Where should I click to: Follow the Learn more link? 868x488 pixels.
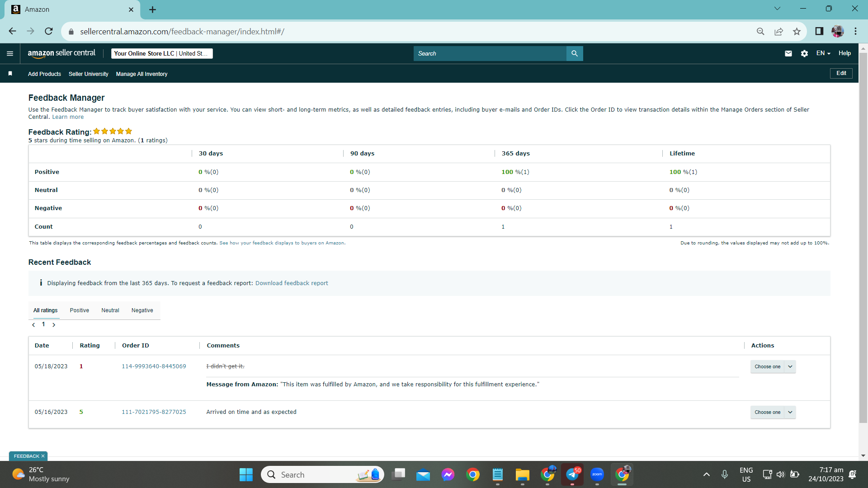pos(68,117)
